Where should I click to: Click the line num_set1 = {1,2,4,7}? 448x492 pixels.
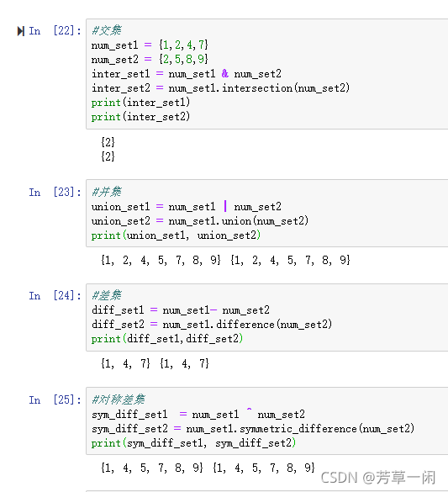coord(150,45)
